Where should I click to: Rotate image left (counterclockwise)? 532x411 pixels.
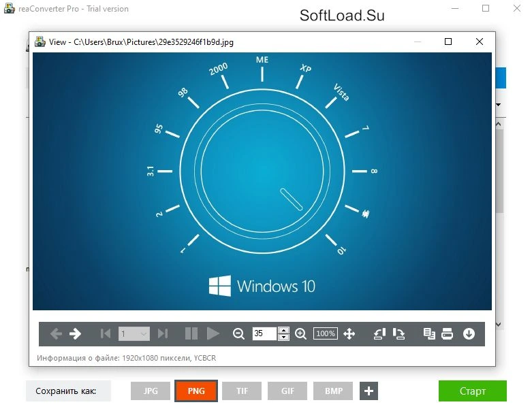[x=379, y=334]
